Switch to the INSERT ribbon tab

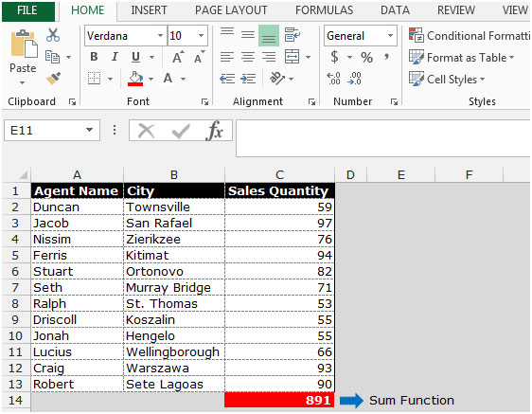(x=149, y=10)
